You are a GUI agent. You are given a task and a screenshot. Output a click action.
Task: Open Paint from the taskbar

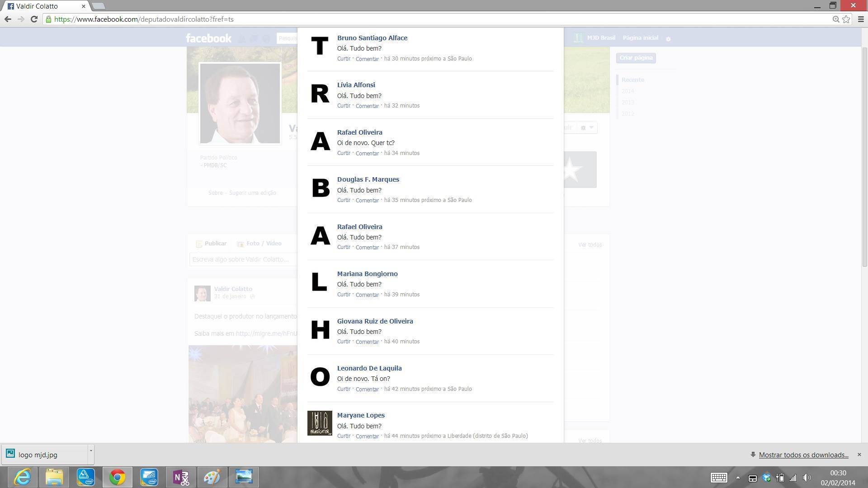212,477
